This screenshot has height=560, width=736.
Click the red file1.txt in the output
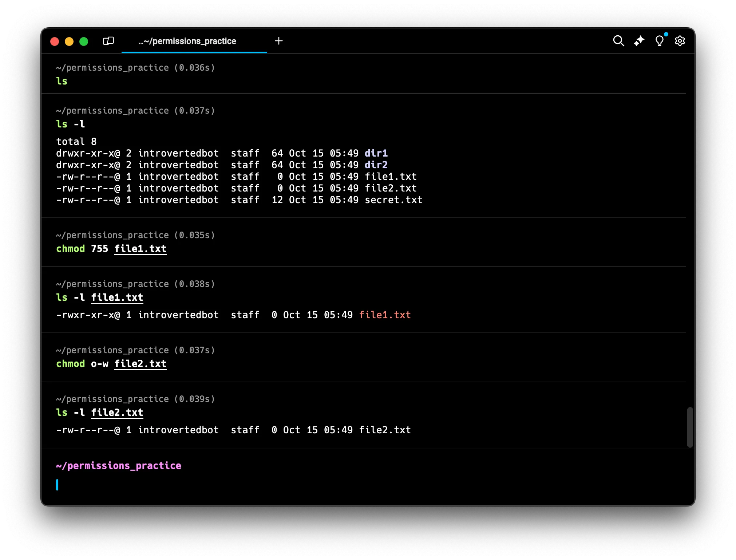(x=385, y=315)
